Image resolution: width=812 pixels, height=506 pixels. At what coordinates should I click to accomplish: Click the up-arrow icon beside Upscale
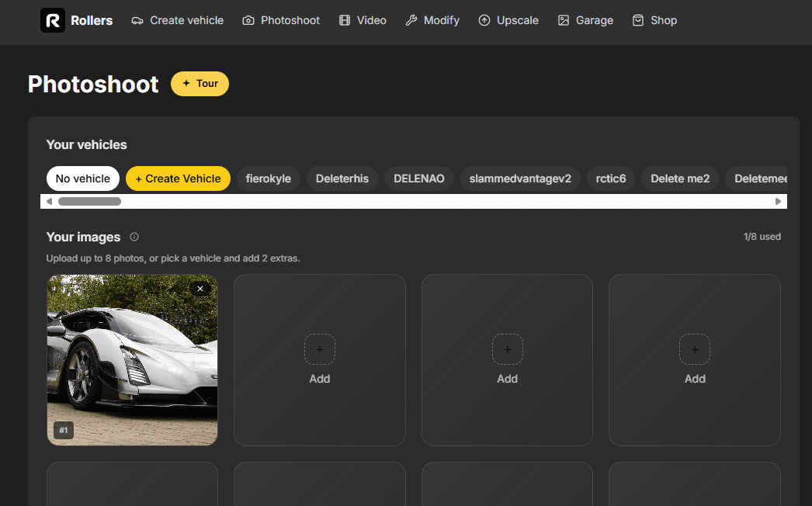(x=484, y=20)
